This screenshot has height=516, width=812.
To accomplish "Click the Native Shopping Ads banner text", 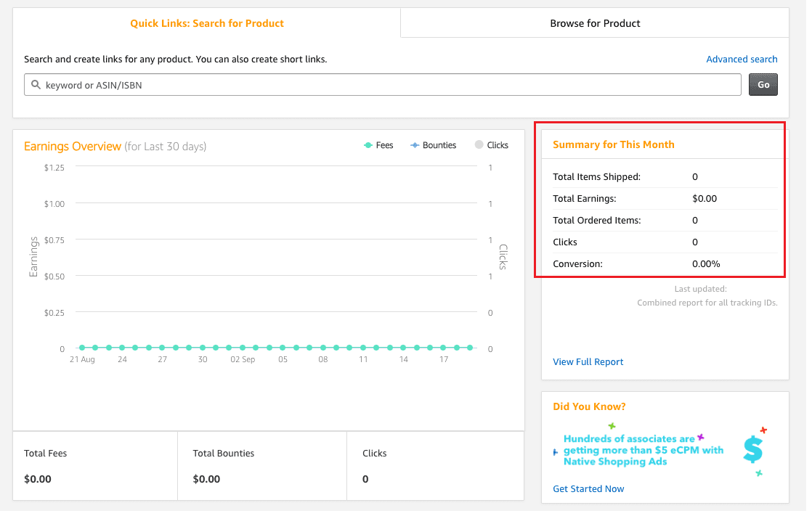I will (643, 450).
